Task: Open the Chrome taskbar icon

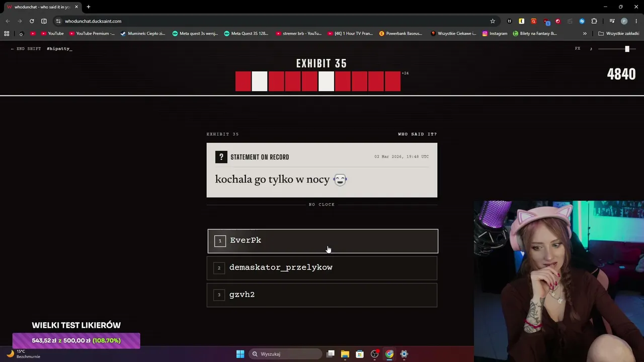Action: [x=389, y=354]
